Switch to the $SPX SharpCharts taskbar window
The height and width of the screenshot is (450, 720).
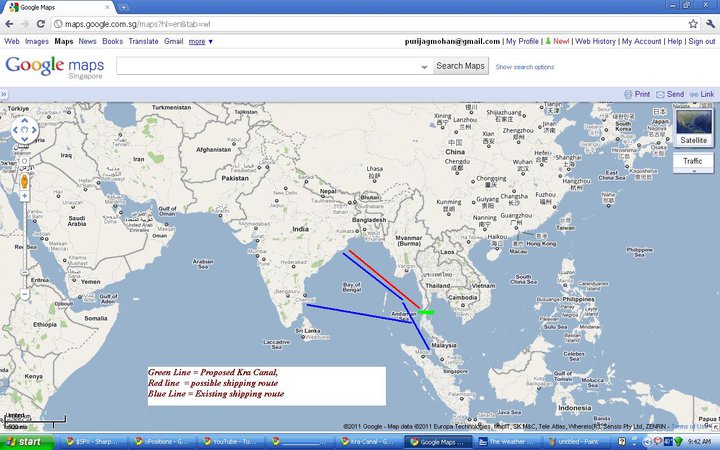click(x=94, y=442)
